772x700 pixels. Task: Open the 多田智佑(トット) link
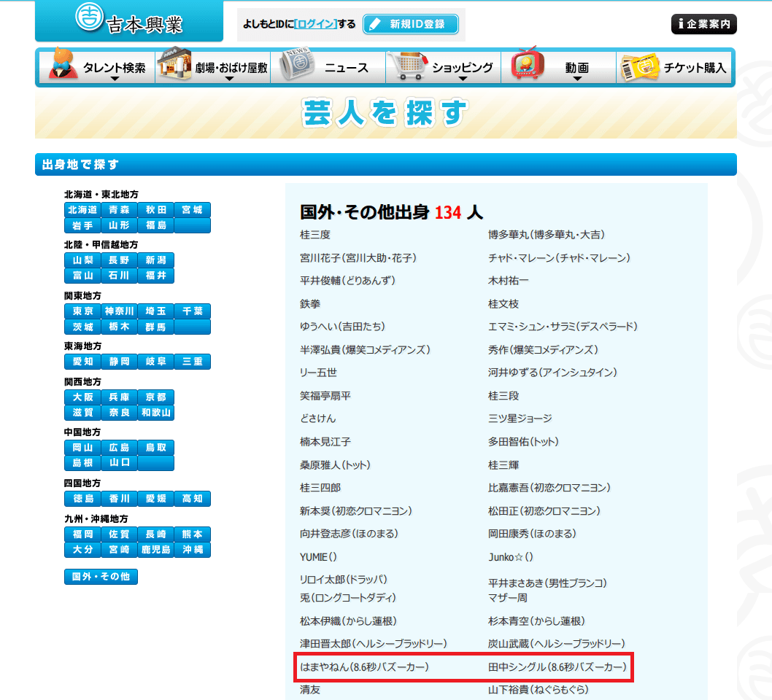pyautogui.click(x=523, y=442)
